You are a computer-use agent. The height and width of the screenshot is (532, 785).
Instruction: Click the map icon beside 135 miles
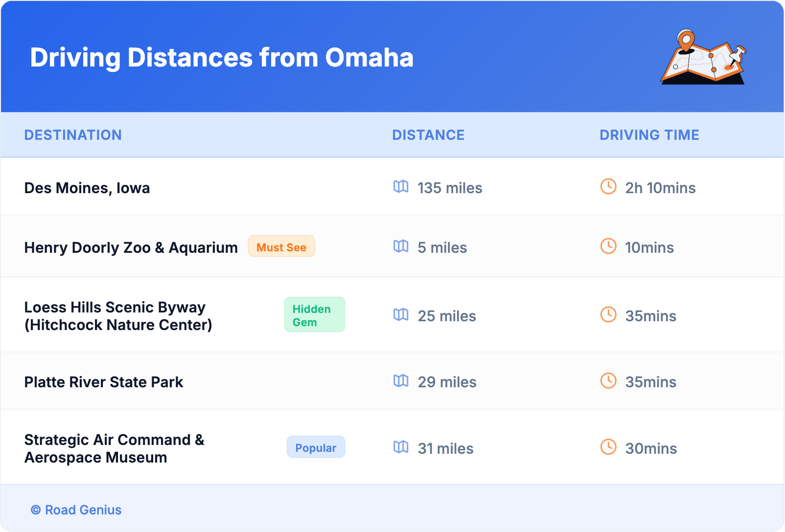point(401,187)
